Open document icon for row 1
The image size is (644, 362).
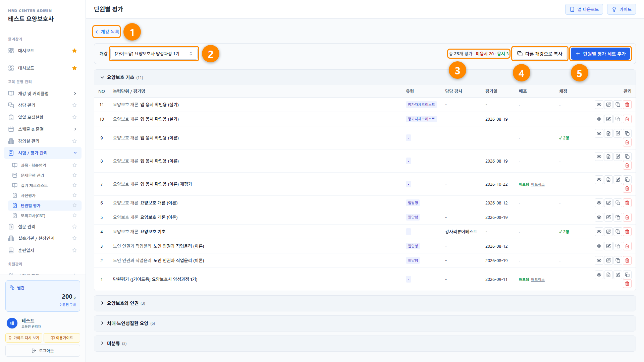pyautogui.click(x=608, y=275)
